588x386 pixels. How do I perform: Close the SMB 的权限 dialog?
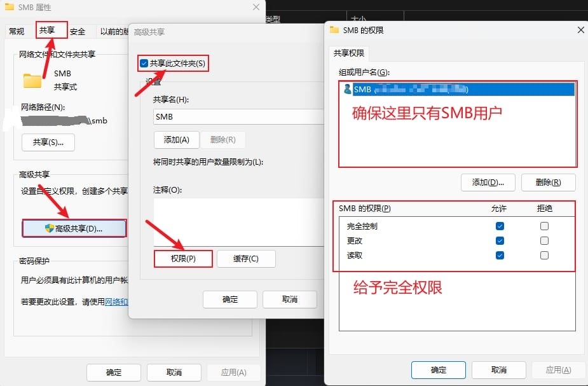pos(580,30)
